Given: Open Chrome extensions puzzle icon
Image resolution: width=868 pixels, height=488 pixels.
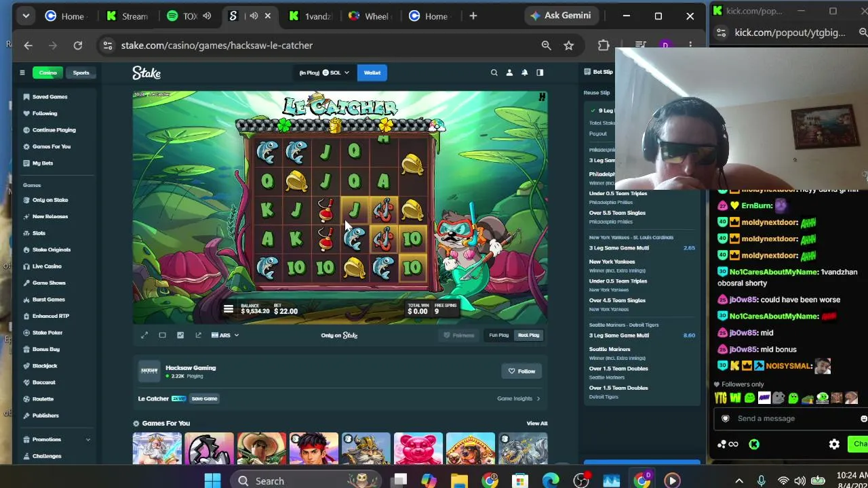Looking at the screenshot, I should coord(604,45).
